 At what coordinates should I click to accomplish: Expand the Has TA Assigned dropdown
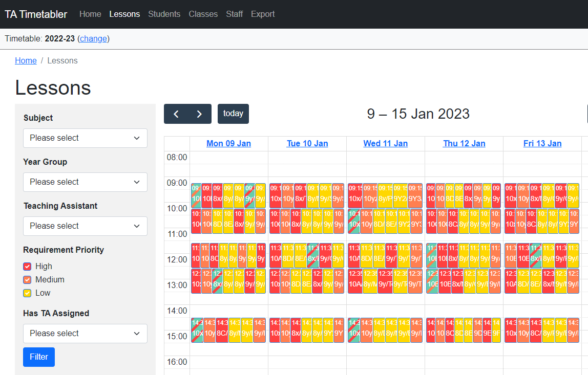click(x=85, y=334)
